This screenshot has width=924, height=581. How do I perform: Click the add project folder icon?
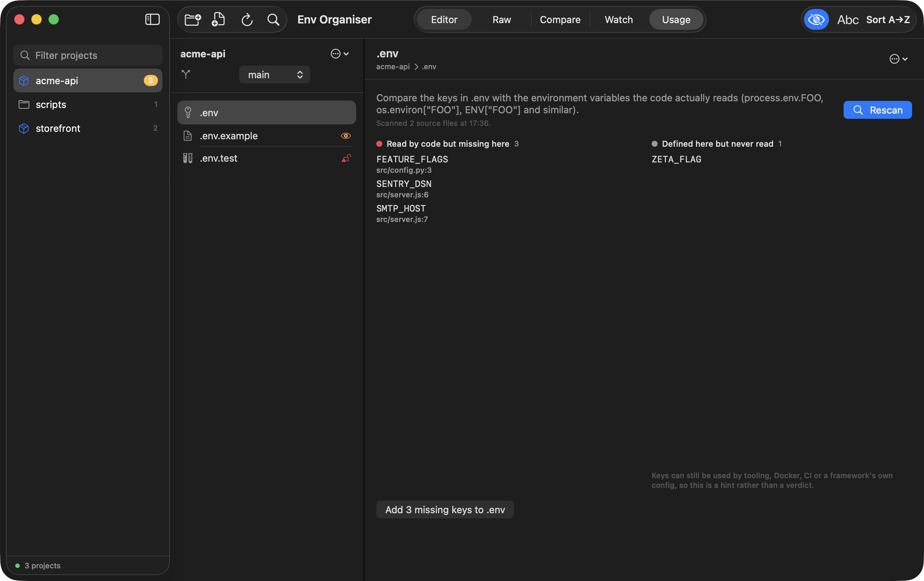pyautogui.click(x=193, y=19)
